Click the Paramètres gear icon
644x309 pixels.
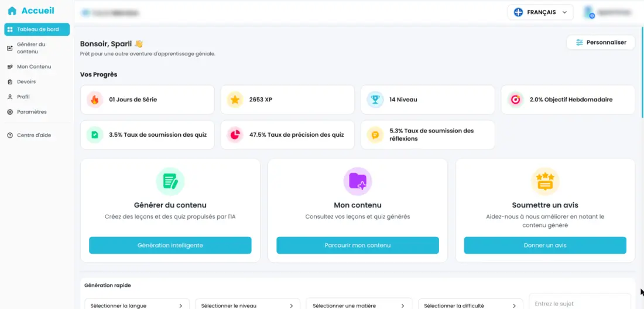11,112
